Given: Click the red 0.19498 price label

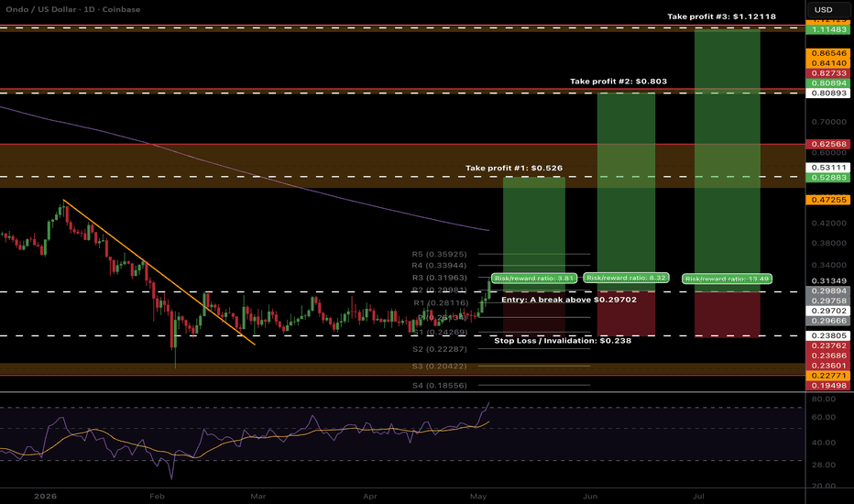Looking at the screenshot, I should 827,386.
